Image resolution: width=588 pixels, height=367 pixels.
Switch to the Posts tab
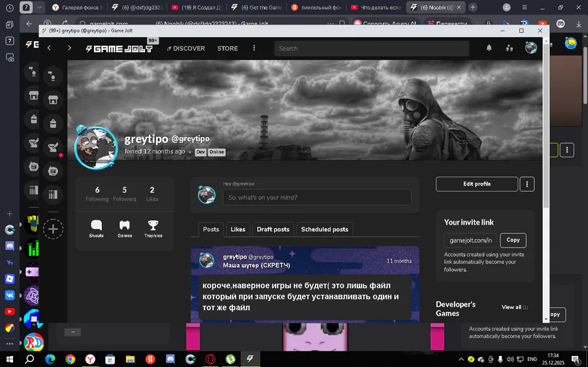point(211,229)
